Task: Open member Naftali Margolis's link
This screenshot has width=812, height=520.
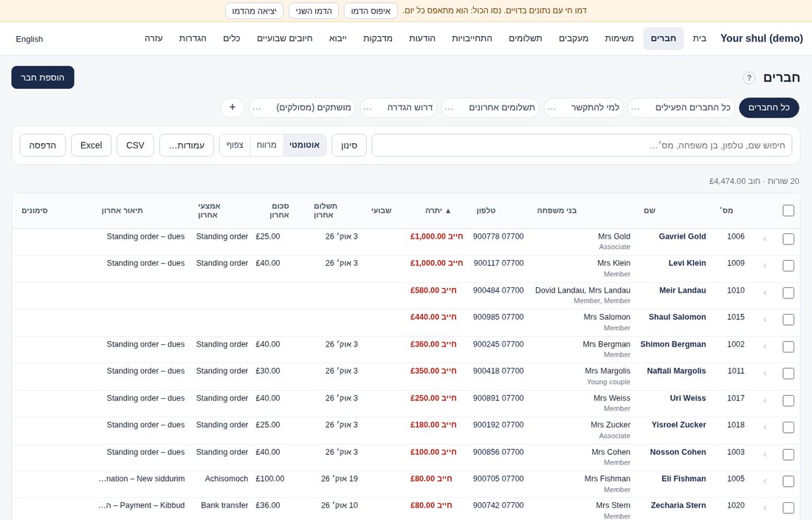Action: [676, 371]
